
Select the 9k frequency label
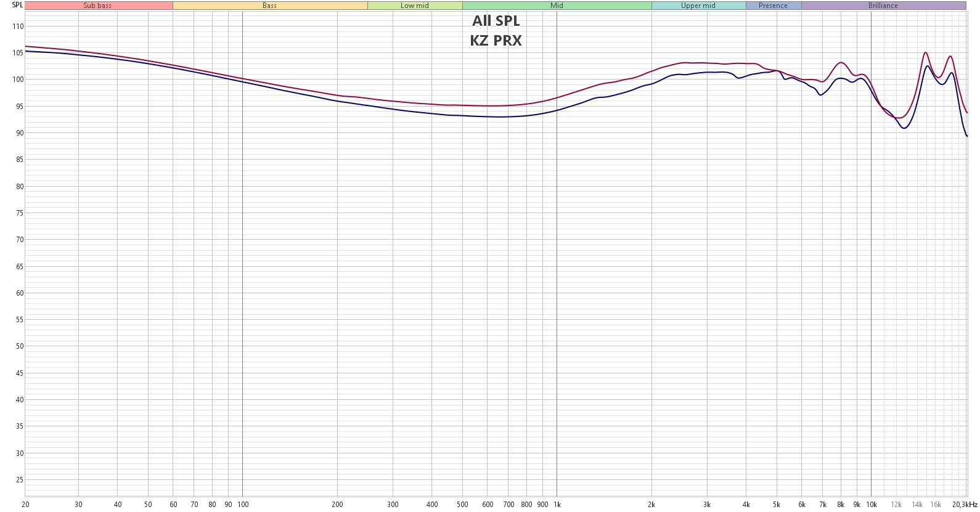tap(857, 505)
